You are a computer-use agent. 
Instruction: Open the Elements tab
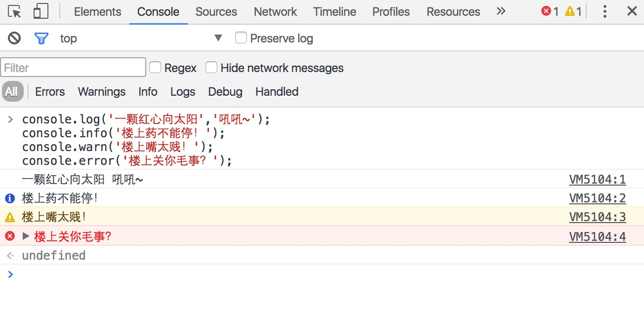(97, 12)
